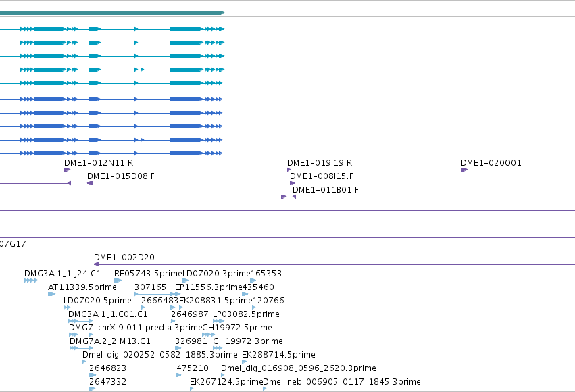The image size is (575, 392).
Task: Pick the DME1-011B01.F label
Action: [326, 190]
